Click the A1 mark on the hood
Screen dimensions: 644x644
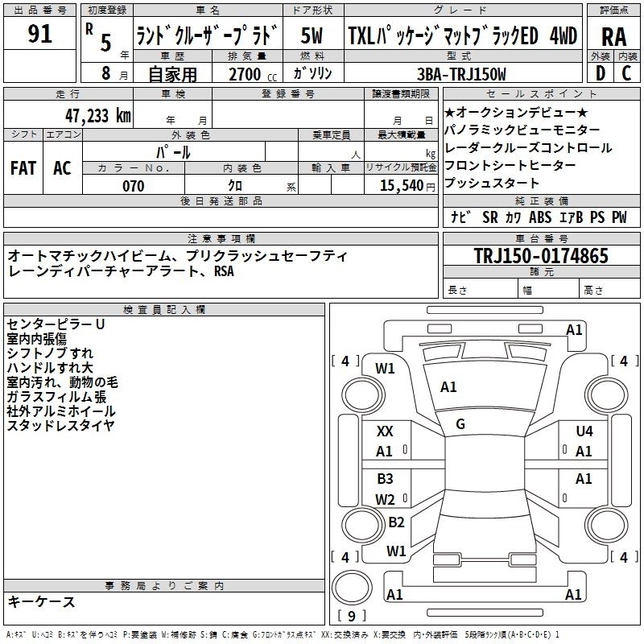click(x=448, y=387)
